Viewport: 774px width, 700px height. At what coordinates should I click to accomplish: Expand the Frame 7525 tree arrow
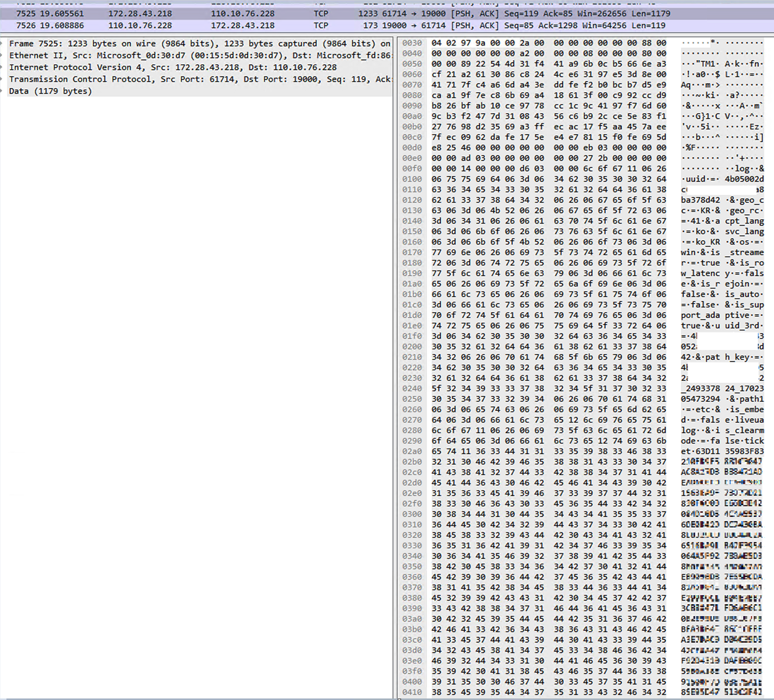2,43
